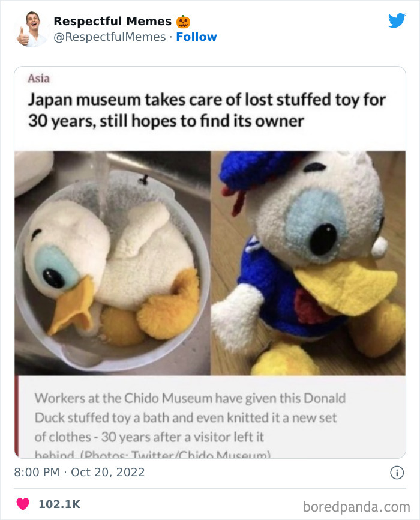420x520 pixels.
Task: Click the pumpkin emoji beside the name
Action: coord(183,22)
